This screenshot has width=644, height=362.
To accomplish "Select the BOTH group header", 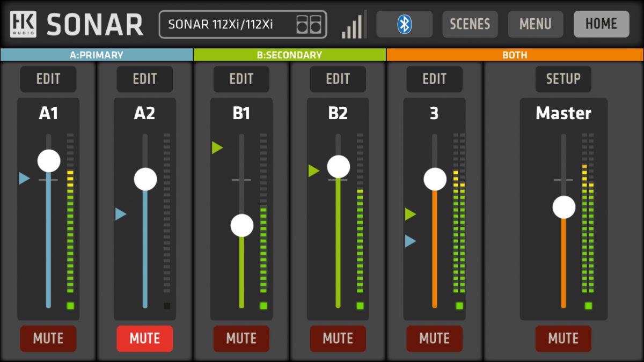I will click(x=515, y=55).
